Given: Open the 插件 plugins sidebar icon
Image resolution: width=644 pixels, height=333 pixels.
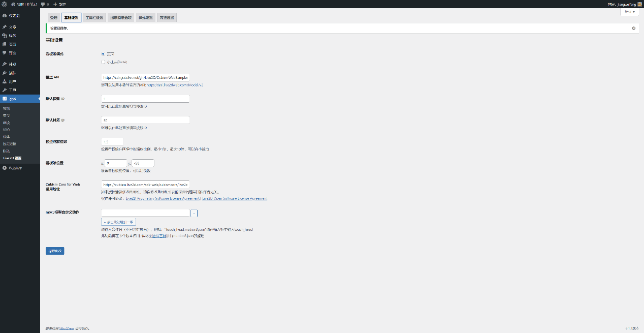Looking at the screenshot, I should pos(5,73).
